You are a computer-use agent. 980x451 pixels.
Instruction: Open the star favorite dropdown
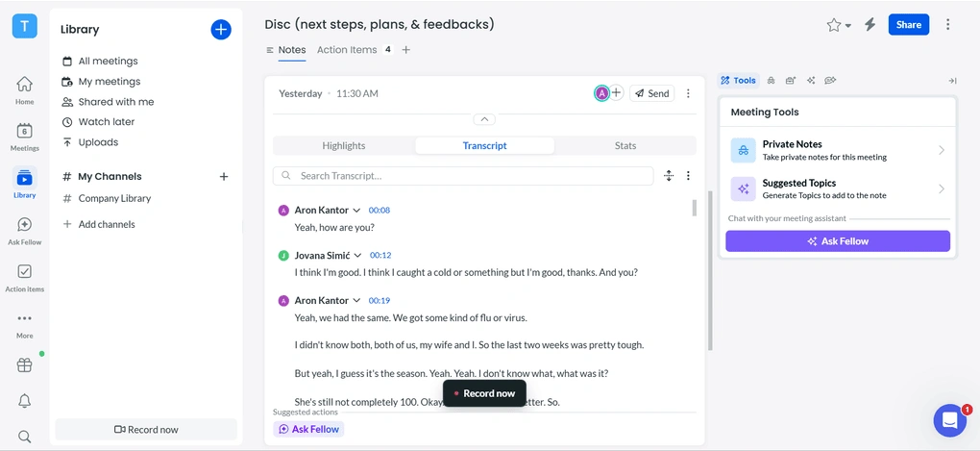click(838, 26)
